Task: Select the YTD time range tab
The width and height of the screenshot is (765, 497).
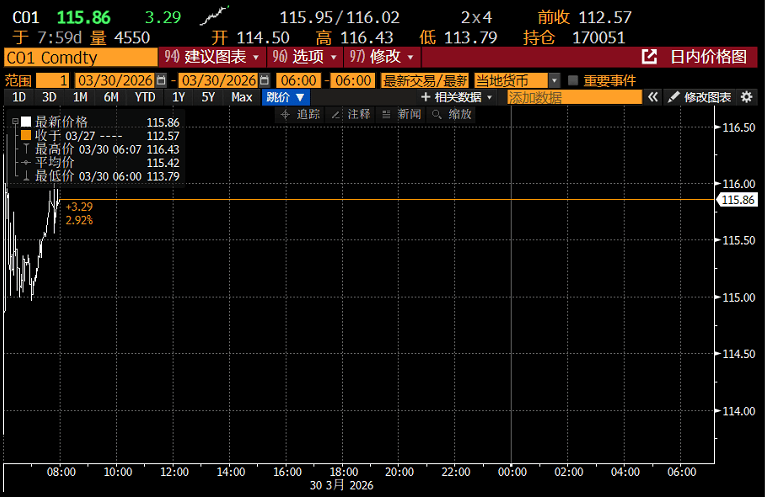Action: (x=145, y=97)
